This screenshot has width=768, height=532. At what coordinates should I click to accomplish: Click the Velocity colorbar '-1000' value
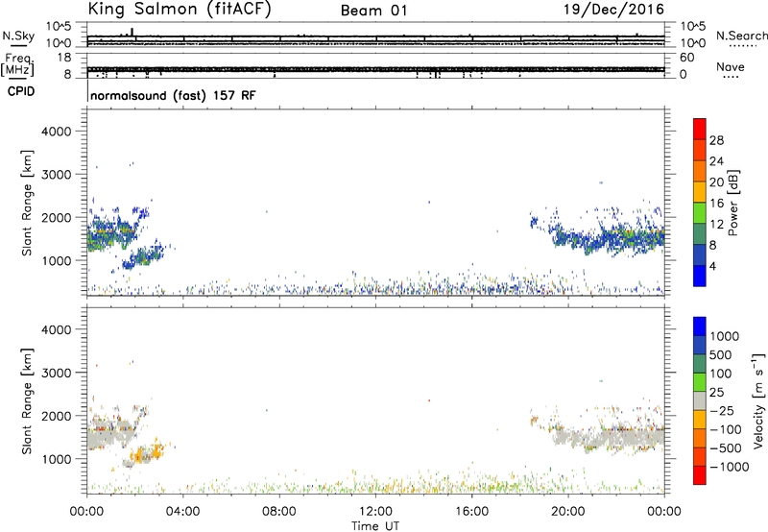(729, 467)
